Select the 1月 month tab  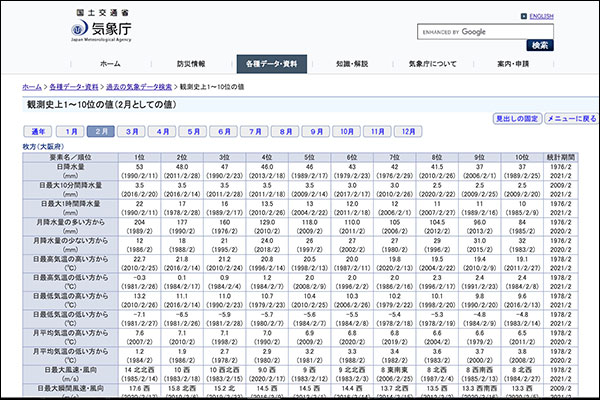pyautogui.click(x=70, y=131)
